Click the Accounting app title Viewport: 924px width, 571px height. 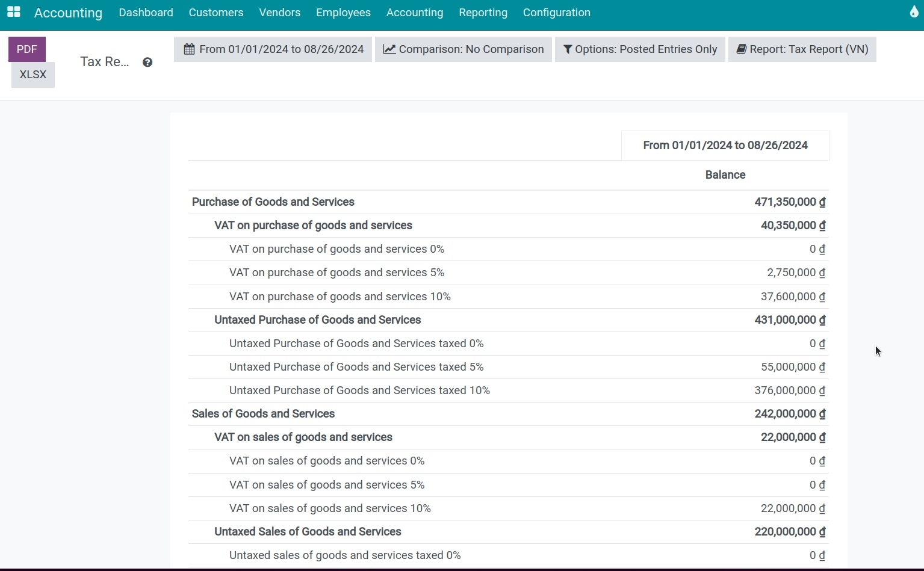(x=68, y=13)
